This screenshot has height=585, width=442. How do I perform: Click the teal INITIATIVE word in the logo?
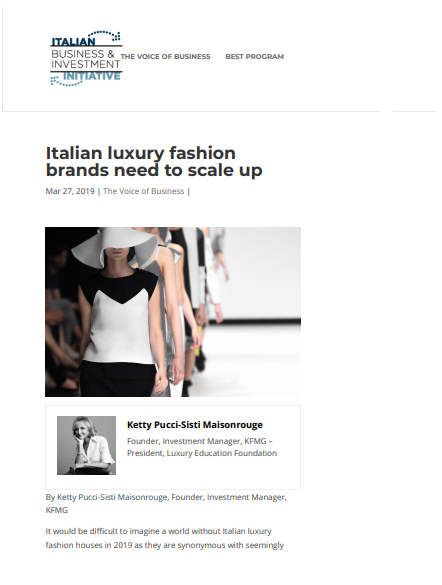(x=92, y=76)
